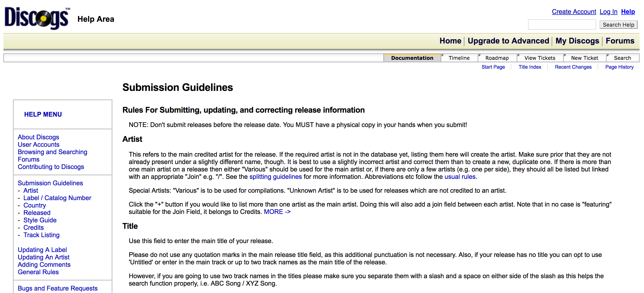The image size is (644, 293).
Task: Open the New Ticket tab
Action: pyautogui.click(x=584, y=58)
